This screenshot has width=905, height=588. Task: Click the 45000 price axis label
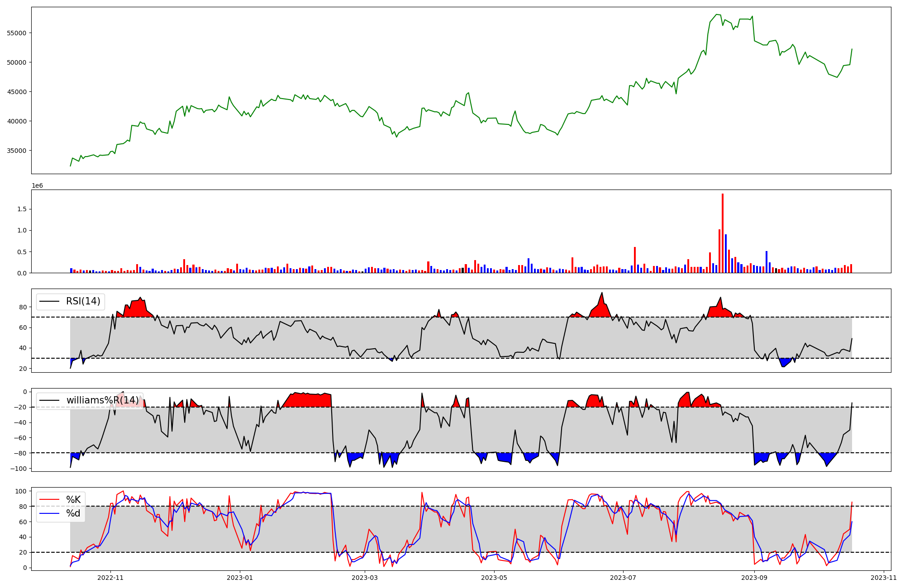[17, 92]
